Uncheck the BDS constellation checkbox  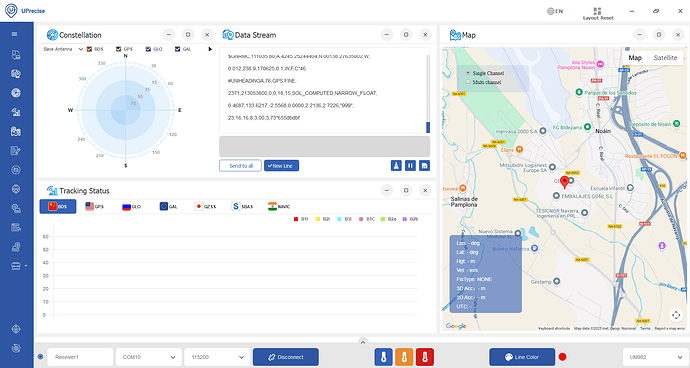pos(89,49)
